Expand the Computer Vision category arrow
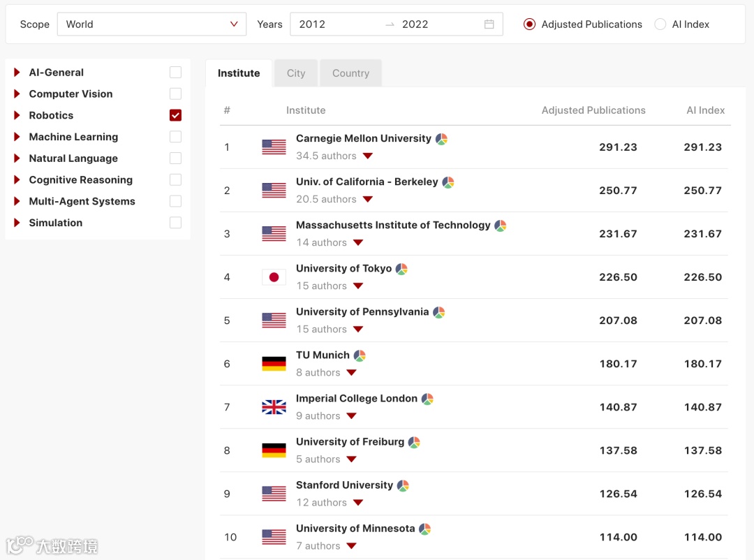 (x=17, y=94)
